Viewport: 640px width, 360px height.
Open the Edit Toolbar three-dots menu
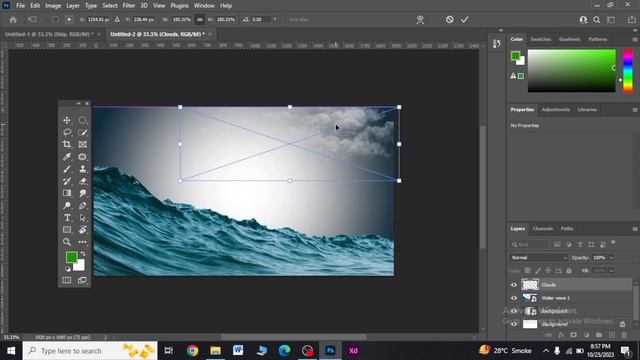[82, 242]
